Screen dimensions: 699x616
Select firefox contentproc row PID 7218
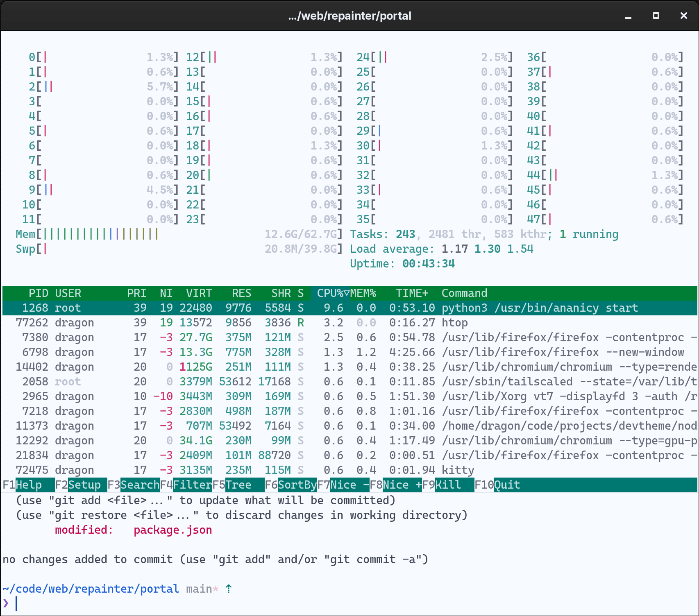(350, 411)
